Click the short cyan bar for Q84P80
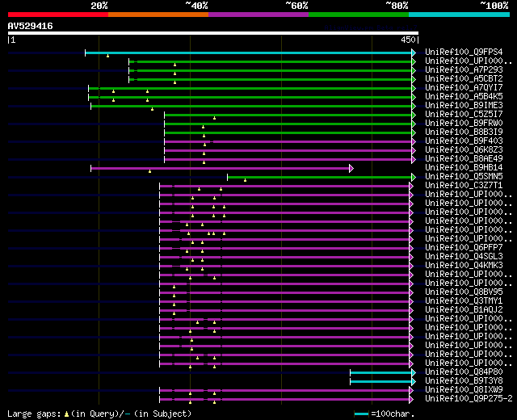Viewport: 517px width, 420px height. pyautogui.click(x=380, y=373)
